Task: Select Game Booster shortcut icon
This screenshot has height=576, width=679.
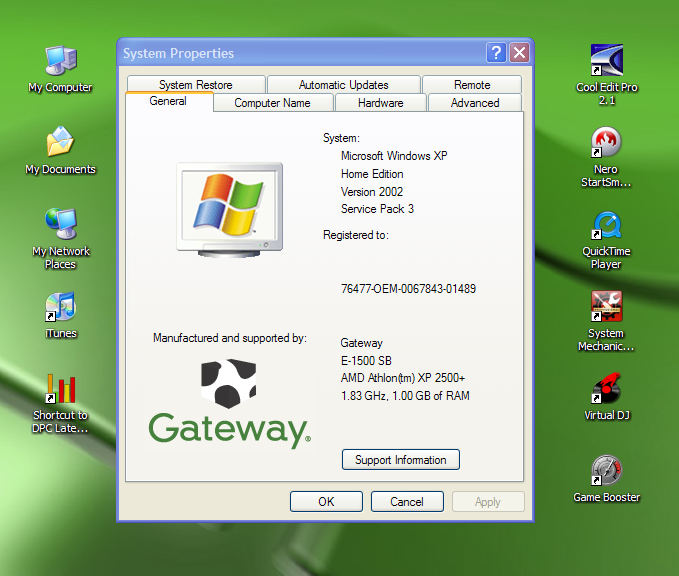Action: click(x=607, y=479)
